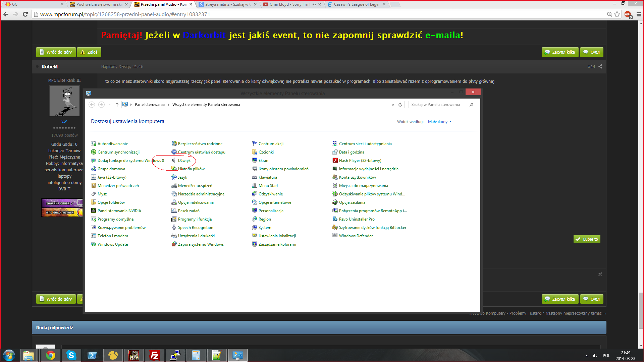
Task: Click the Windows Defender icon
Action: point(335,236)
